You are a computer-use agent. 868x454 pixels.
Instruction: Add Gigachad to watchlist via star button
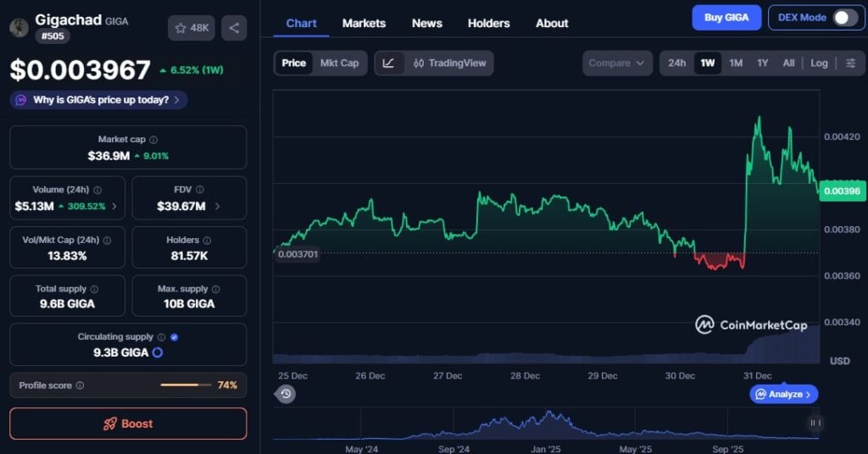click(191, 28)
